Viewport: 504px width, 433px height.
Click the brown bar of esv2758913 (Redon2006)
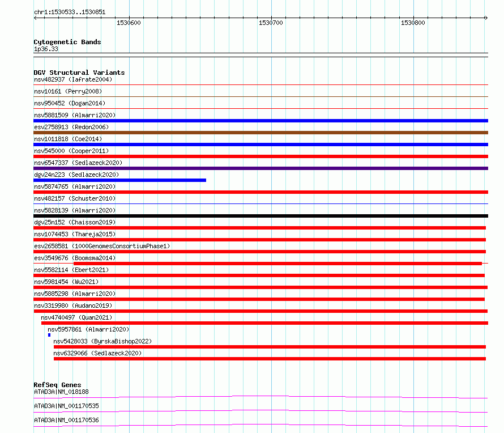pyautogui.click(x=260, y=133)
